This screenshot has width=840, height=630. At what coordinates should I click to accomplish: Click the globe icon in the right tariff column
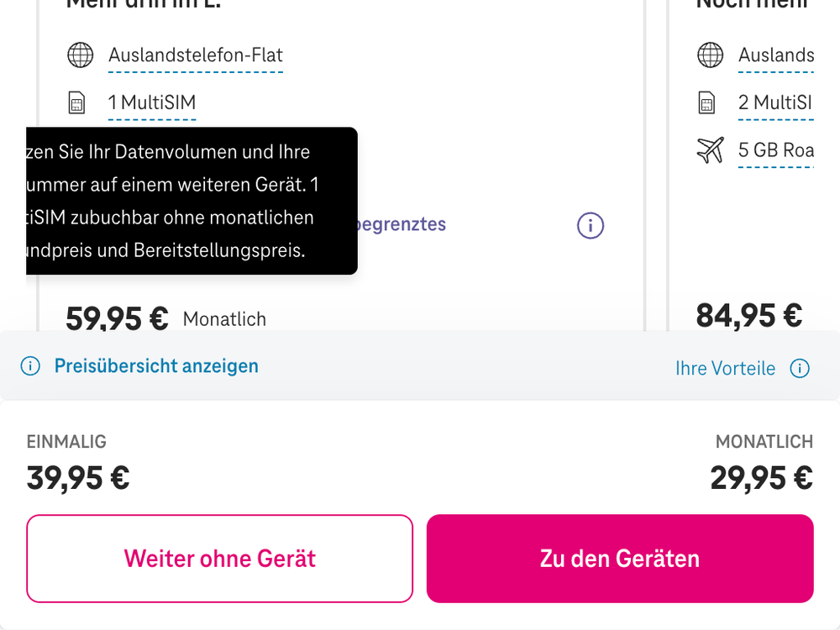click(710, 55)
